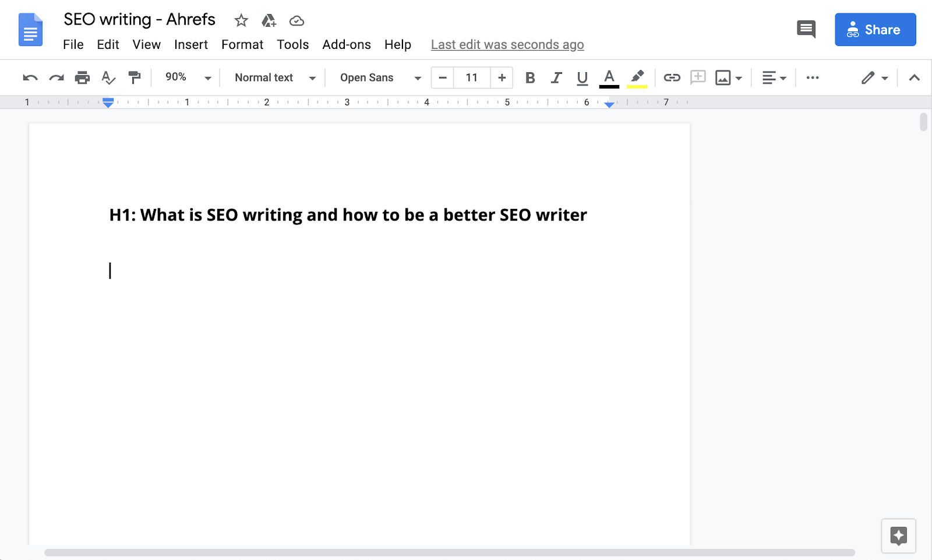932x560 pixels.
Task: Open the print dialog
Action: coord(82,77)
